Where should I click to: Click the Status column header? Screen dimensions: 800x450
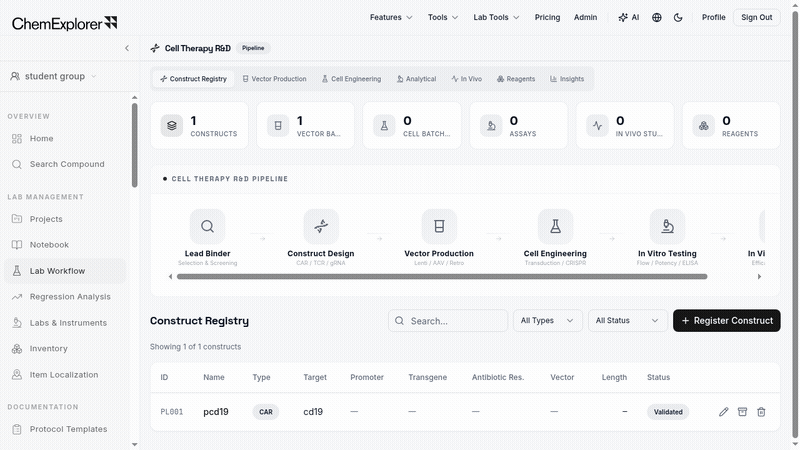658,377
